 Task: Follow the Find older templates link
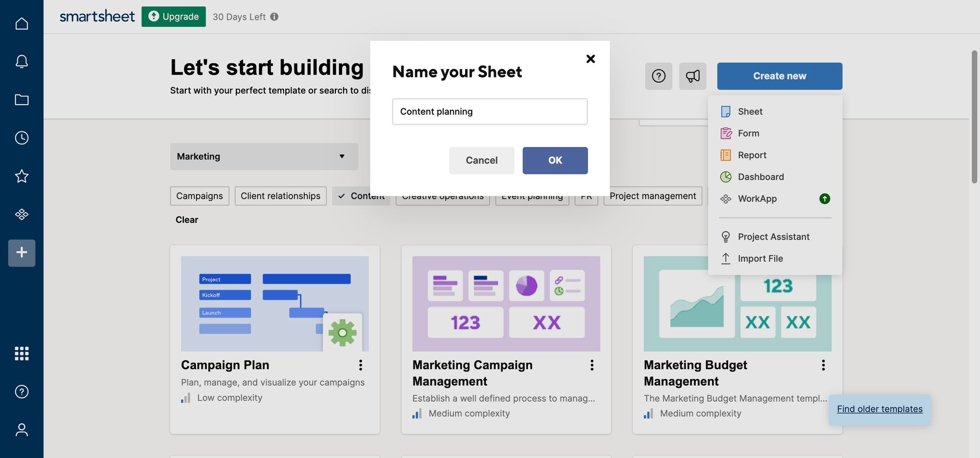click(879, 409)
